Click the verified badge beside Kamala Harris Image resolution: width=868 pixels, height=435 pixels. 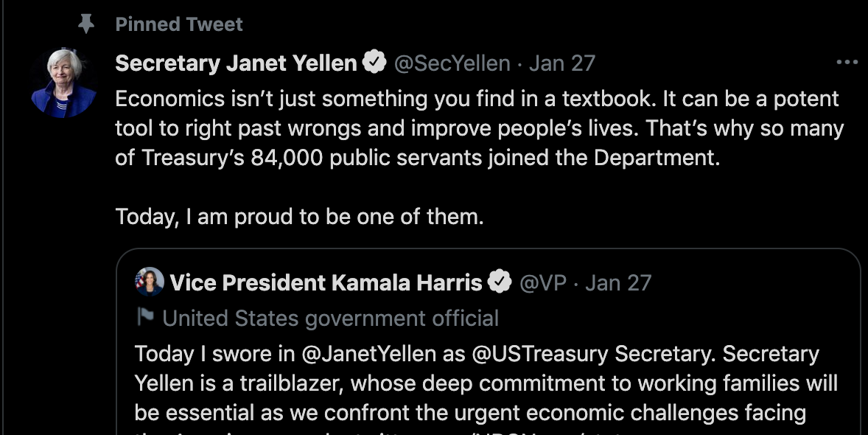(x=500, y=282)
